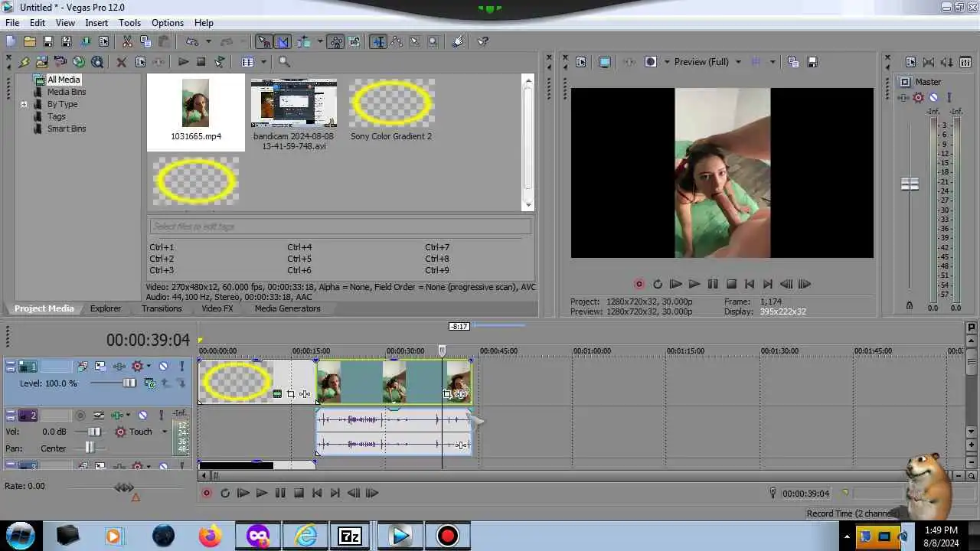Open the Options menu
The width and height of the screenshot is (980, 551).
(x=167, y=23)
